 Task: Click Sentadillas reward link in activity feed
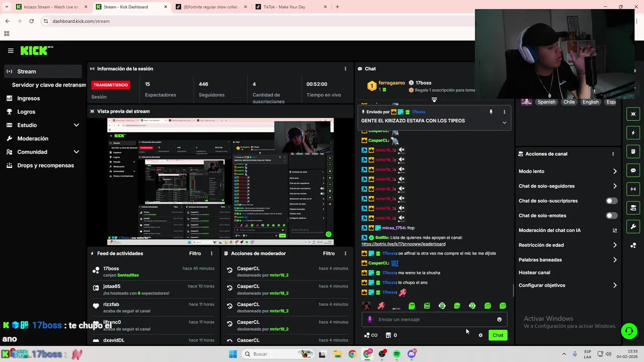[128, 275]
